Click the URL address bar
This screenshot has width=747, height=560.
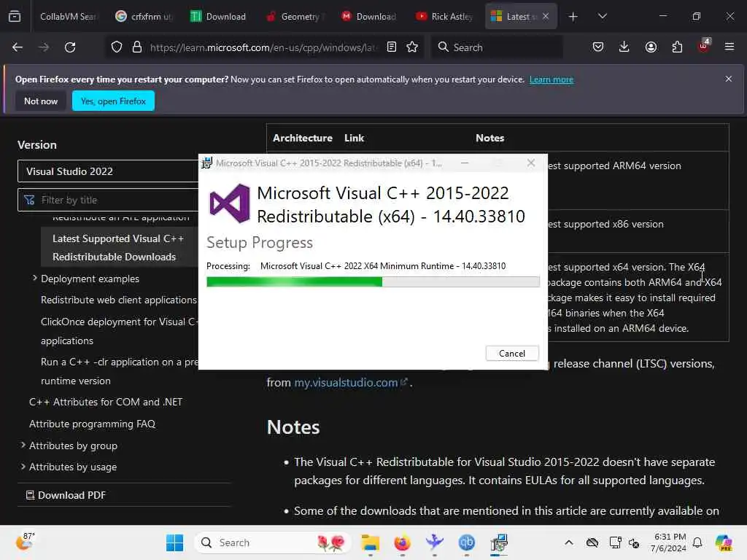[262, 47]
